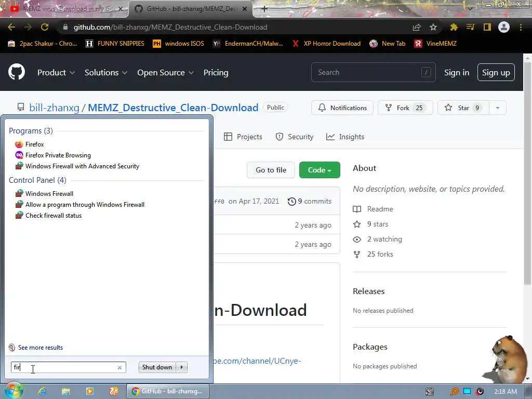This screenshot has width=532, height=399.
Task: Switch to the Security tab
Action: pyautogui.click(x=295, y=137)
